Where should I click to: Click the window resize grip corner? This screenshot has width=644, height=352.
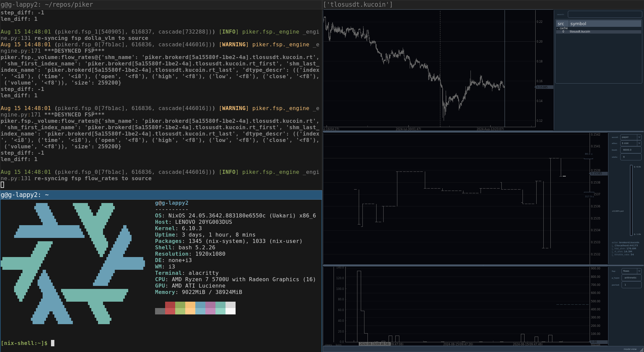641,349
